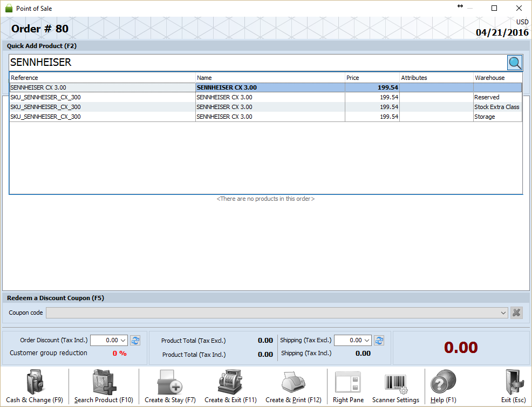Maximize the Point of Sale window
The width and height of the screenshot is (532, 407).
click(494, 8)
